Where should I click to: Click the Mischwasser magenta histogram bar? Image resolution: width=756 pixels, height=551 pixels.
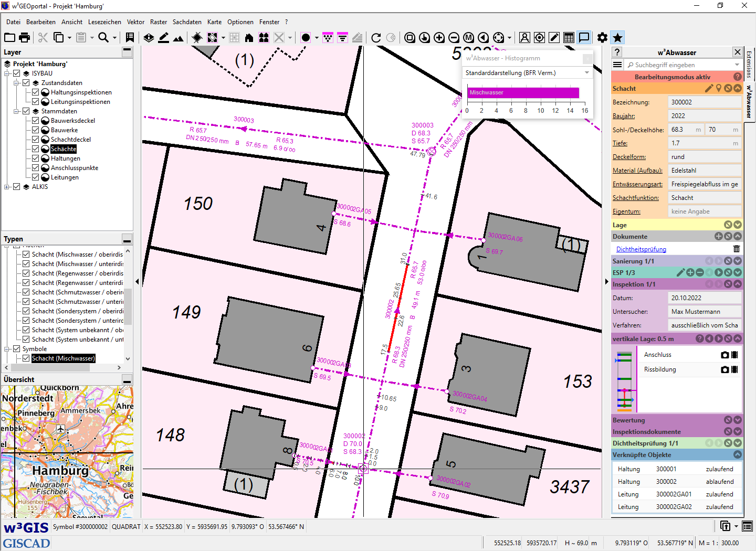click(x=523, y=92)
